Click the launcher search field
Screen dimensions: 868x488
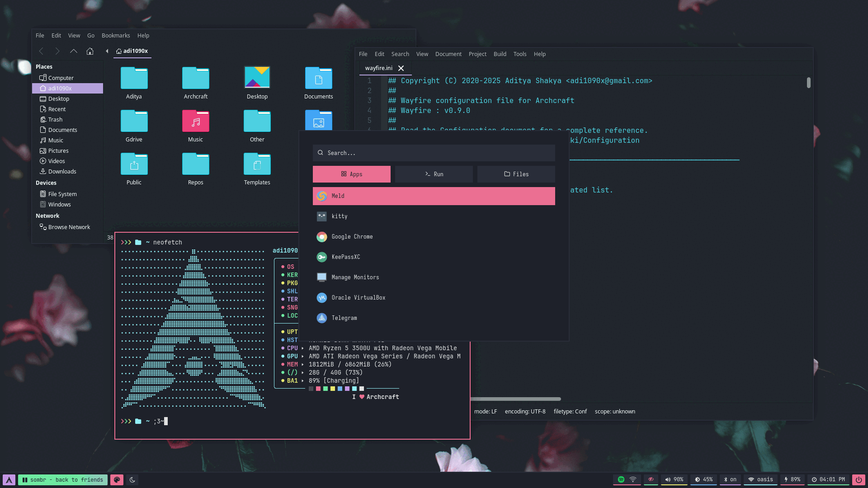pyautogui.click(x=434, y=153)
